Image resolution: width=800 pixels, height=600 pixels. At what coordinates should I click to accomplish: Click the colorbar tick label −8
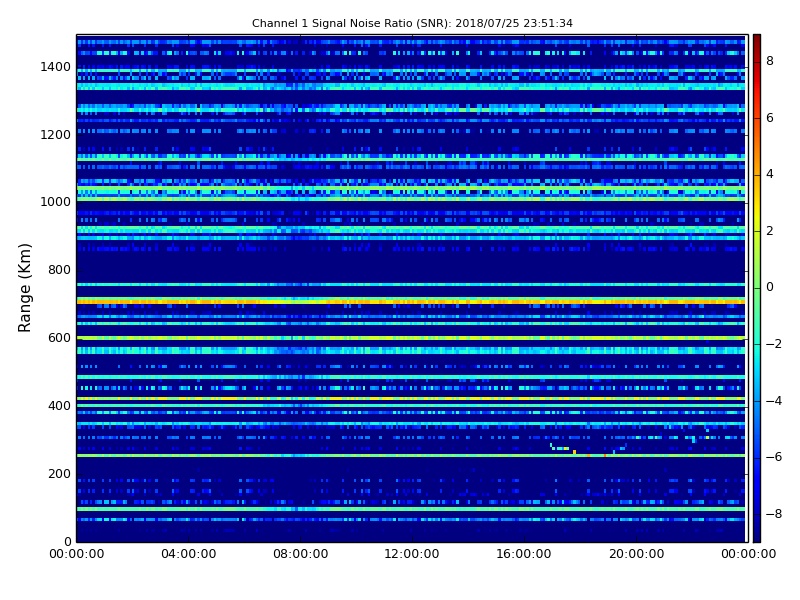(774, 514)
